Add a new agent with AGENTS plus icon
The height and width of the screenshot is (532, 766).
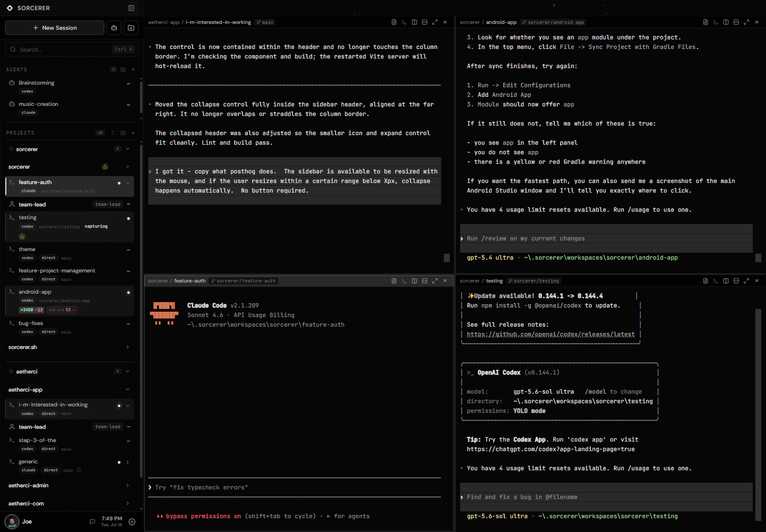coord(133,70)
